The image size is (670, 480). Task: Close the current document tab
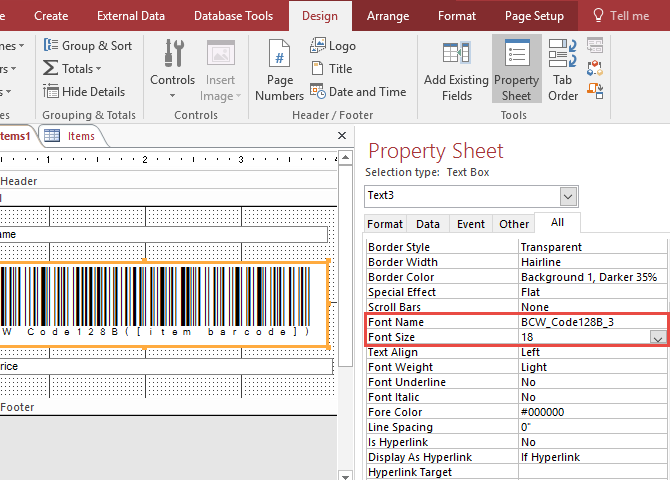coord(342,135)
